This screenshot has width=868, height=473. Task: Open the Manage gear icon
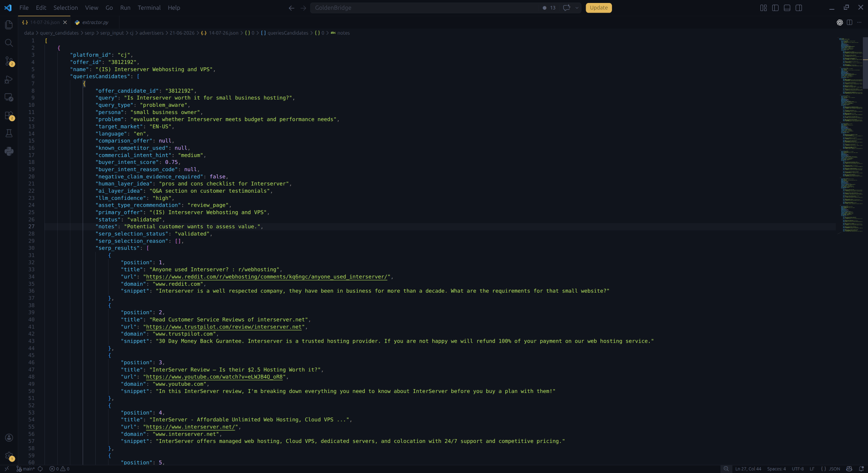pyautogui.click(x=9, y=456)
